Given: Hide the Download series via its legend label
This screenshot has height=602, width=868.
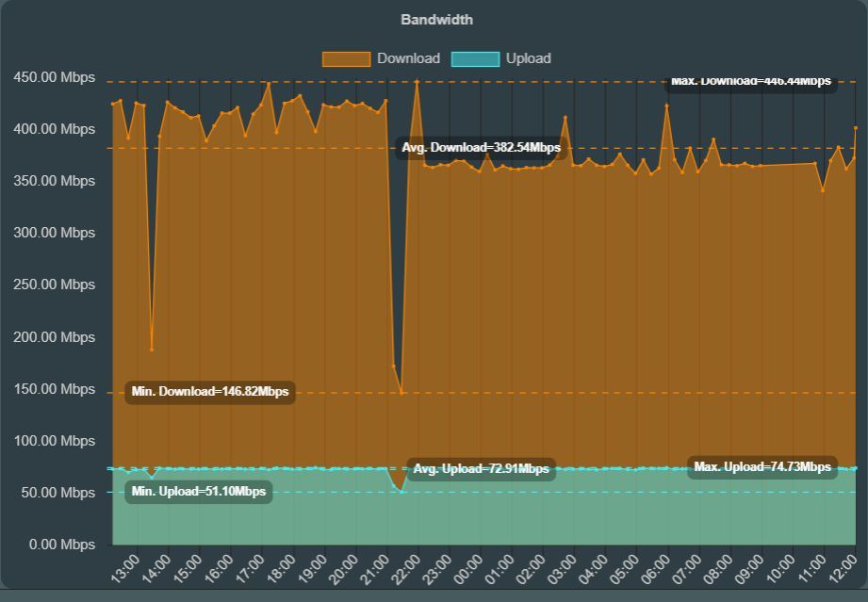Looking at the screenshot, I should tap(408, 58).
